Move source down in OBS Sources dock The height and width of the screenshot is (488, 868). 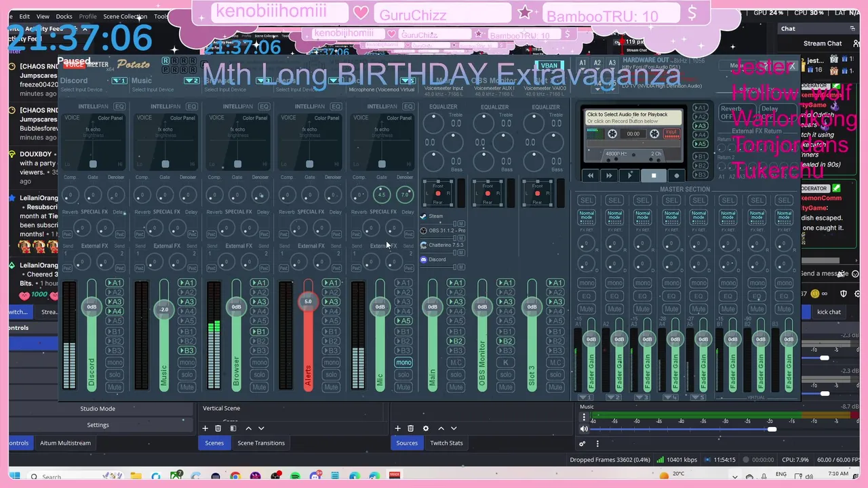[454, 428]
